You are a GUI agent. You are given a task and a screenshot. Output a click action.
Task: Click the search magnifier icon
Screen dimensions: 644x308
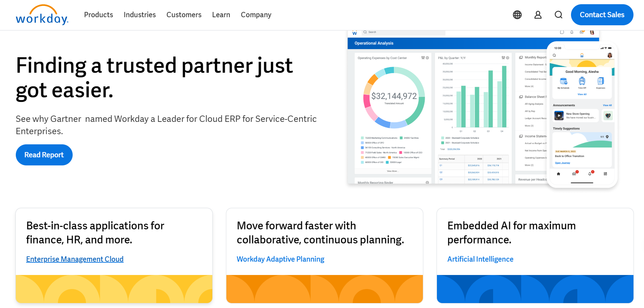pyautogui.click(x=559, y=15)
